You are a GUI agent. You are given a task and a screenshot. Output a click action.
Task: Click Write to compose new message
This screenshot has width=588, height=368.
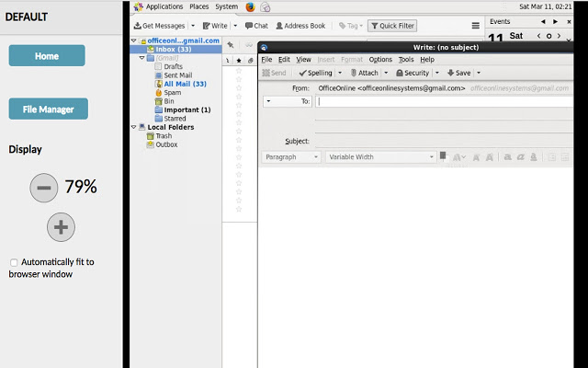point(215,26)
